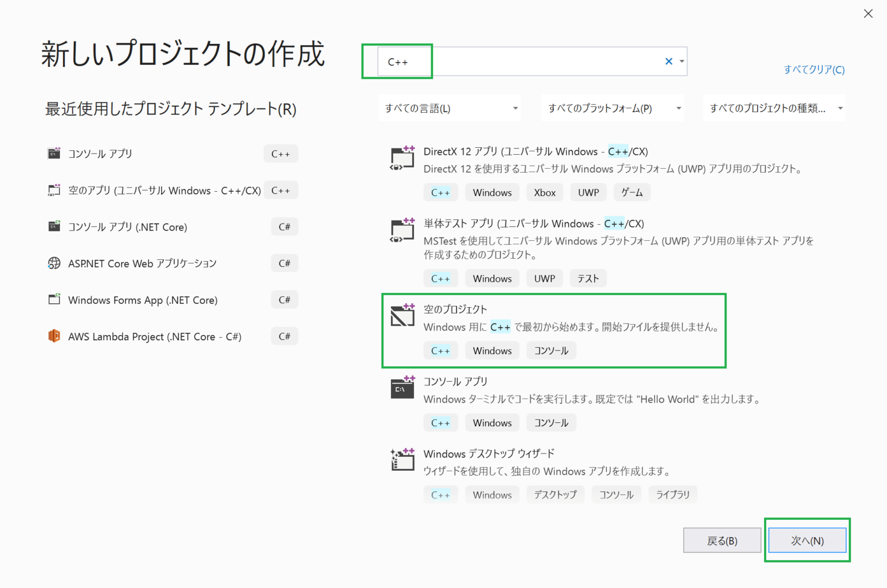
Task: Click the 空のプロジェクト template icon
Action: pyautogui.click(x=402, y=316)
